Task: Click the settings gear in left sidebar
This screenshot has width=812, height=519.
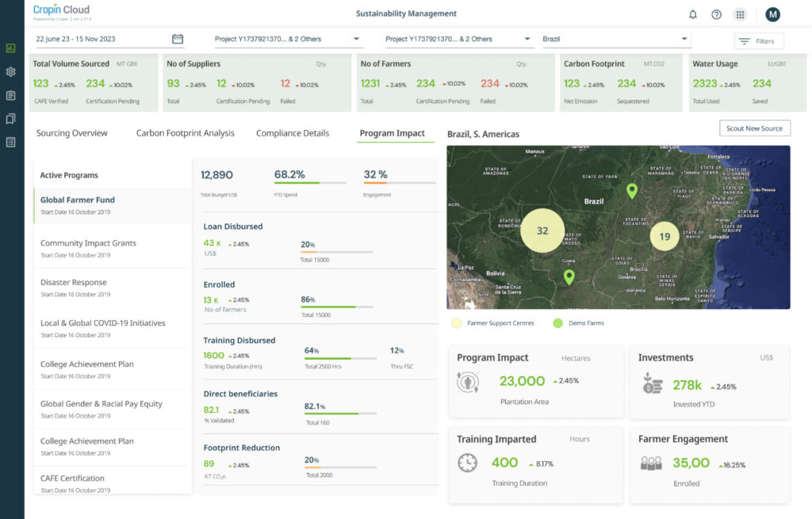Action: tap(11, 71)
